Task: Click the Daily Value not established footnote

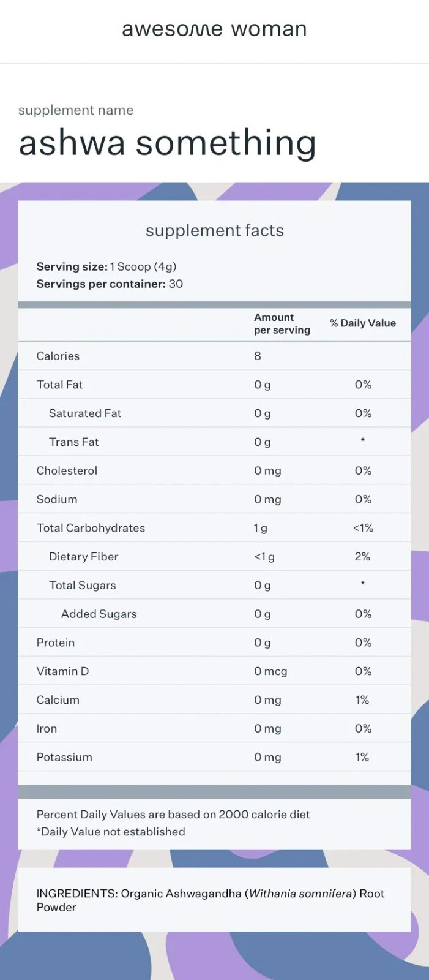Action: pyautogui.click(x=111, y=832)
